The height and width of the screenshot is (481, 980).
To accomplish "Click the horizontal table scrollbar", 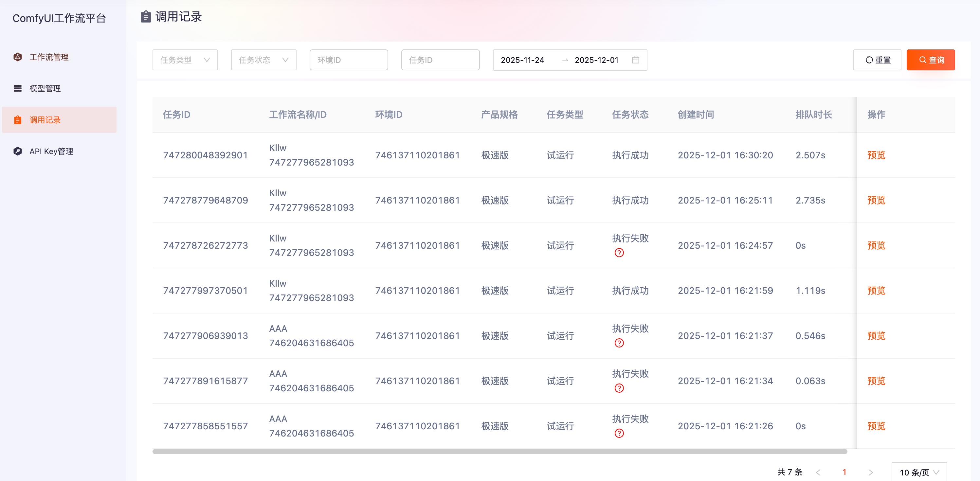I will coord(499,452).
